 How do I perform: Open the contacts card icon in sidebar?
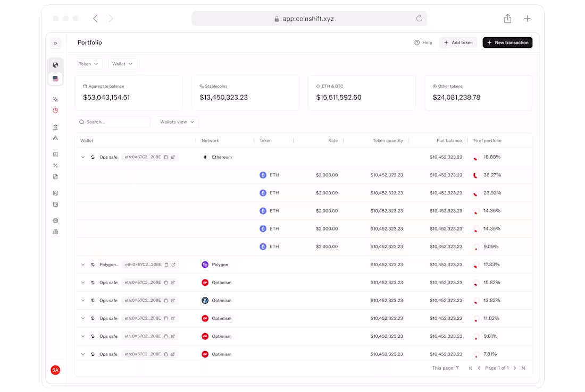pyautogui.click(x=55, y=193)
